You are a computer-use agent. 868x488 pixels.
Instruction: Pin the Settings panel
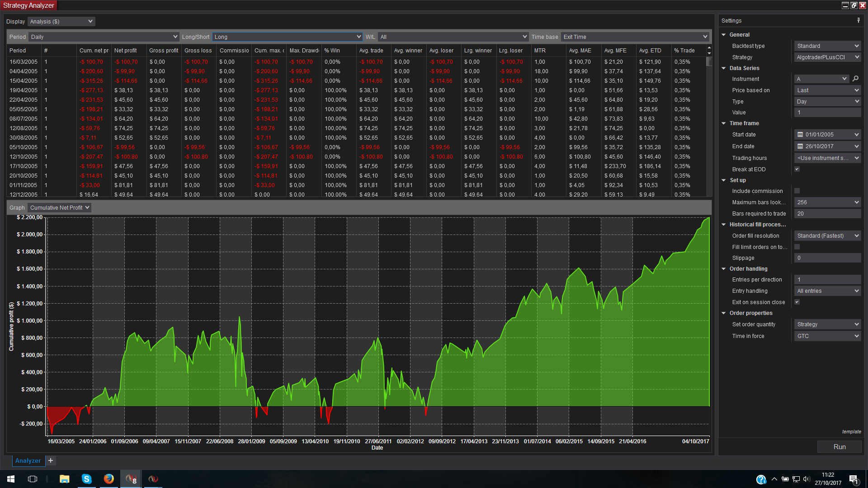[x=858, y=20]
